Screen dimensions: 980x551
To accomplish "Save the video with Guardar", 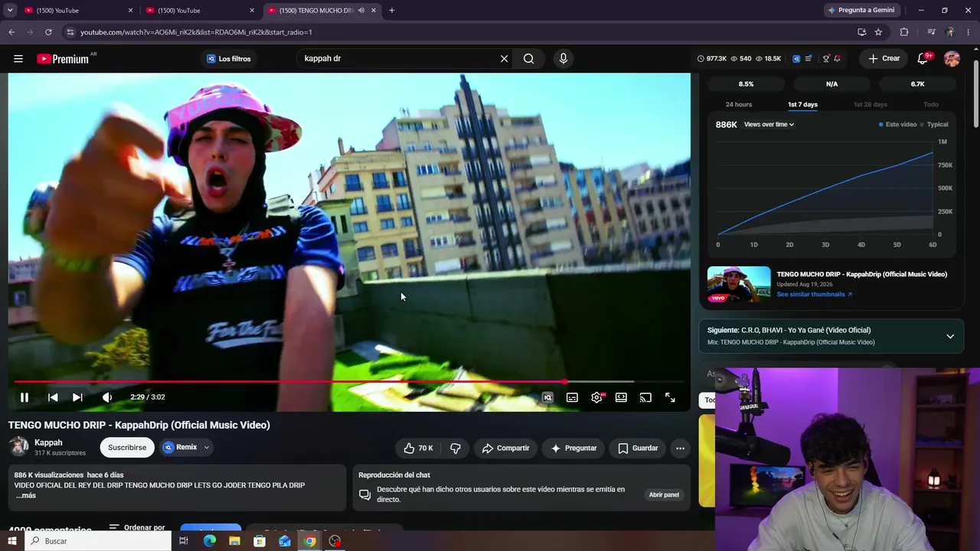I will pos(638,448).
